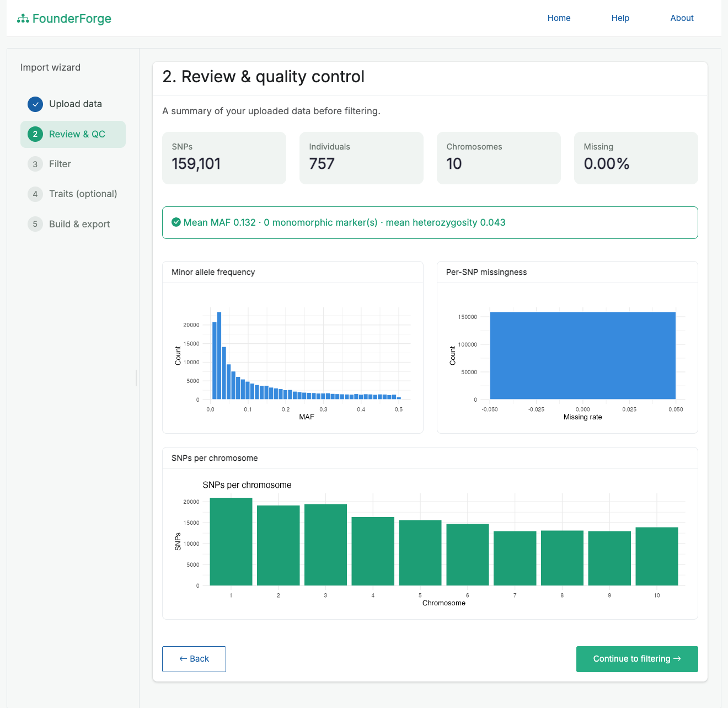Open the About page link
Image resolution: width=728 pixels, height=708 pixels.
click(682, 18)
